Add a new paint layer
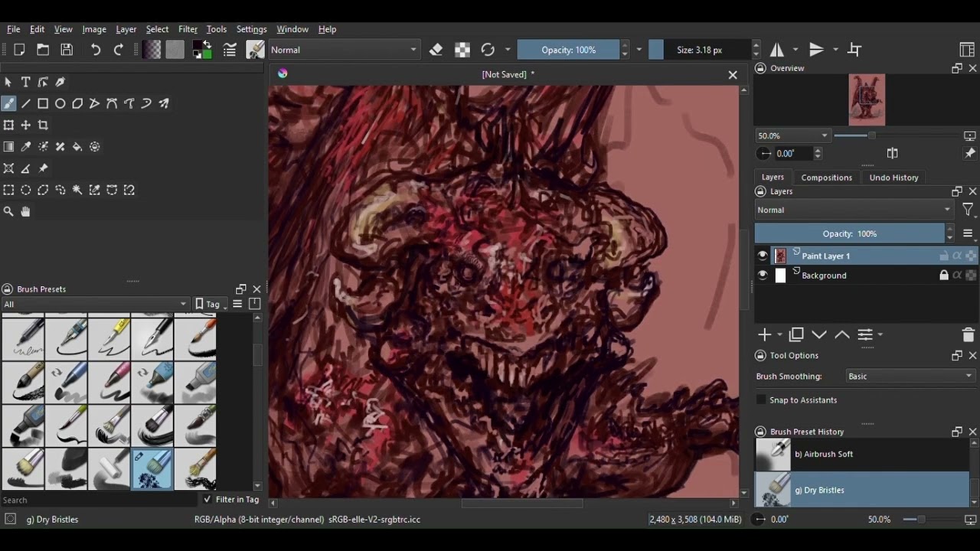This screenshot has width=980, height=551. 764,334
